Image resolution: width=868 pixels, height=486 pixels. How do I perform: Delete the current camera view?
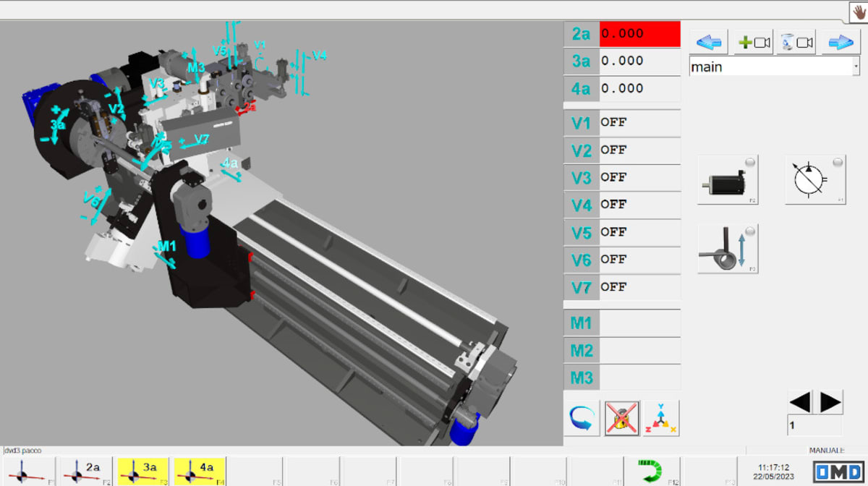coord(796,43)
